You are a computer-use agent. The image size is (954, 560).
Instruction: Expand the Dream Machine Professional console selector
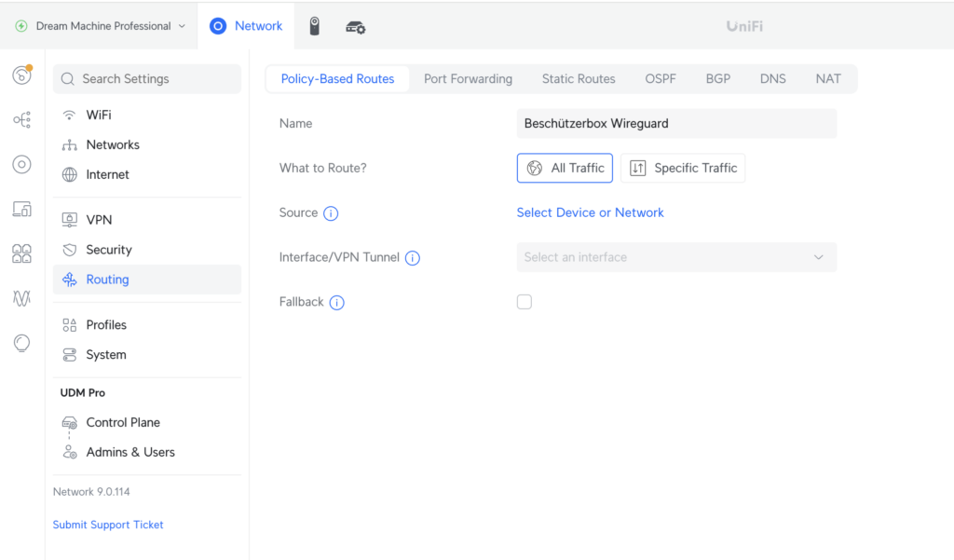coord(98,25)
